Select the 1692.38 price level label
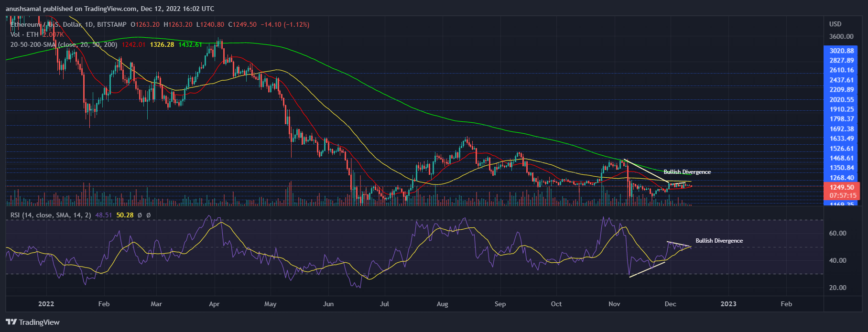 pyautogui.click(x=842, y=129)
